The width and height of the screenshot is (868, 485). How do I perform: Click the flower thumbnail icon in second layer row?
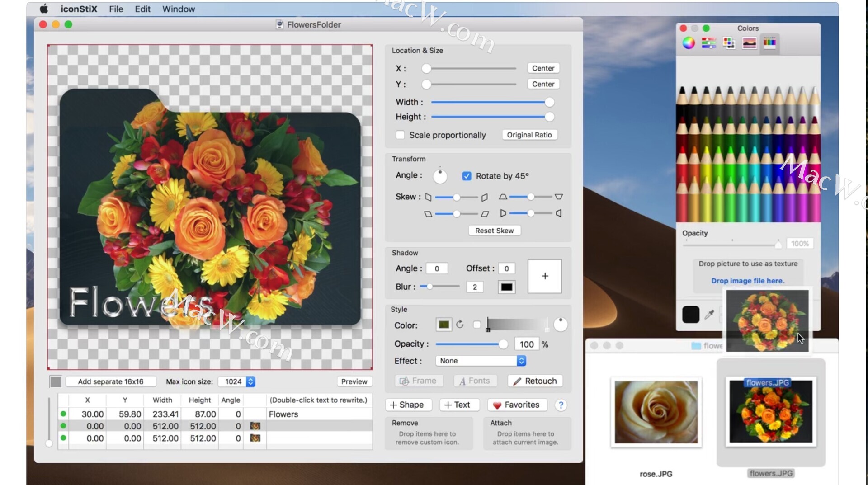(255, 426)
